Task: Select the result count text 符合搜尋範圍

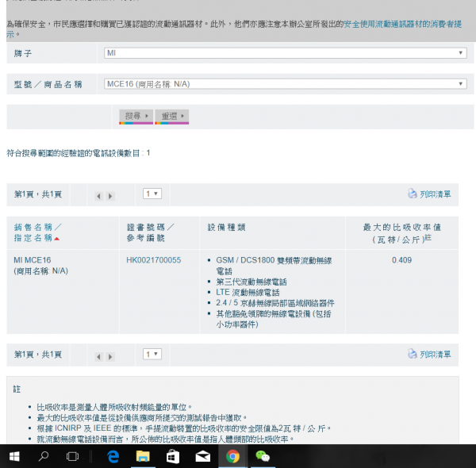Action: pyautogui.click(x=79, y=153)
